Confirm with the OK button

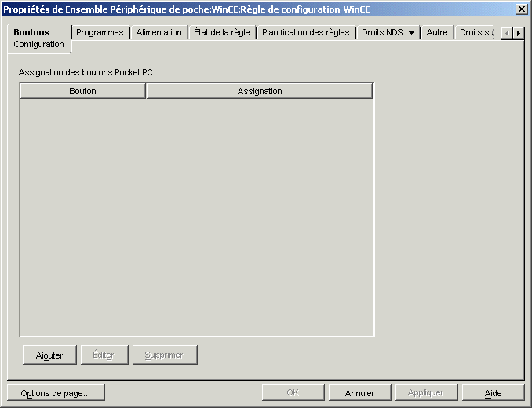(x=293, y=393)
